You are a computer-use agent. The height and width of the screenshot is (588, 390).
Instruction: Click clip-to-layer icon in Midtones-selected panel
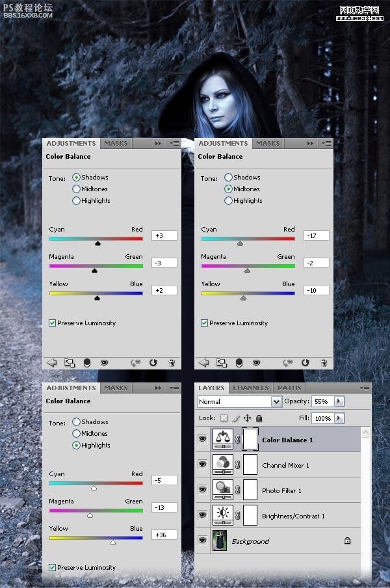pos(239,363)
